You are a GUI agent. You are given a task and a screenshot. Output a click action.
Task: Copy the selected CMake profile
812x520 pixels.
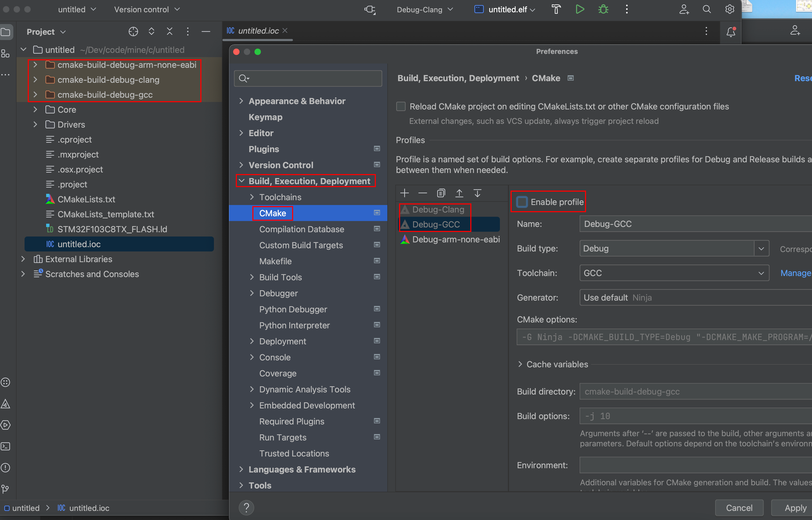pos(441,193)
